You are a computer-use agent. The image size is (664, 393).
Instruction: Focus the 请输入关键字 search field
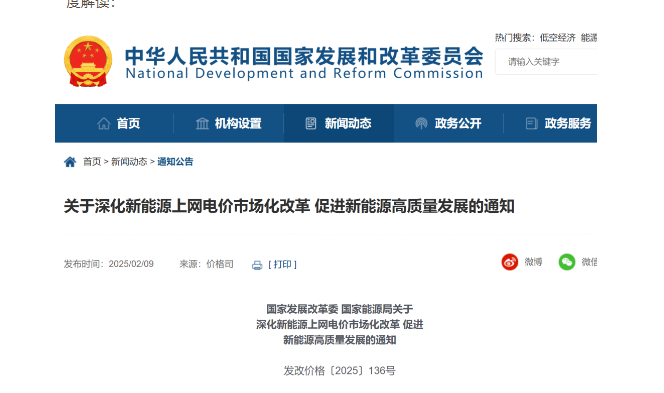(546, 62)
